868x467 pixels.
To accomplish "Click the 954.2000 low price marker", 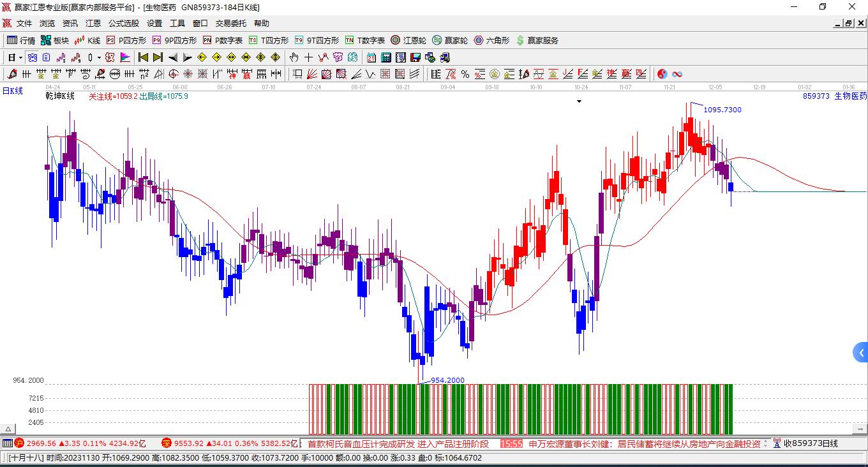I will click(448, 380).
